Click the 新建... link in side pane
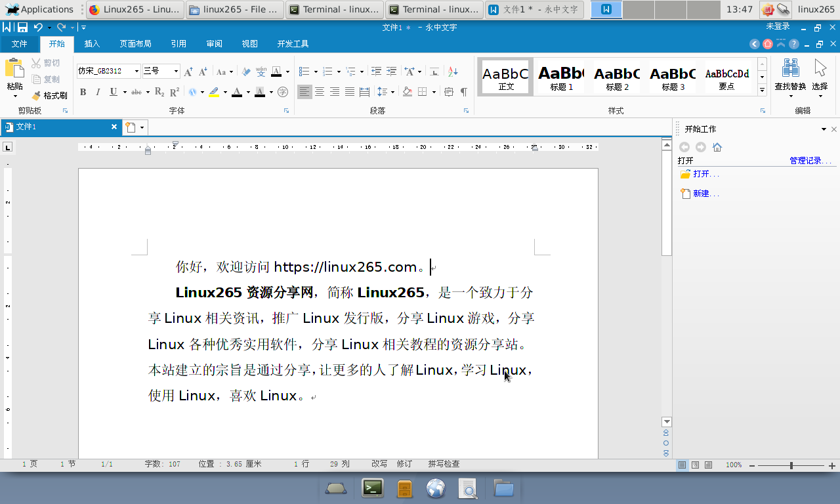Image resolution: width=840 pixels, height=504 pixels. (706, 194)
